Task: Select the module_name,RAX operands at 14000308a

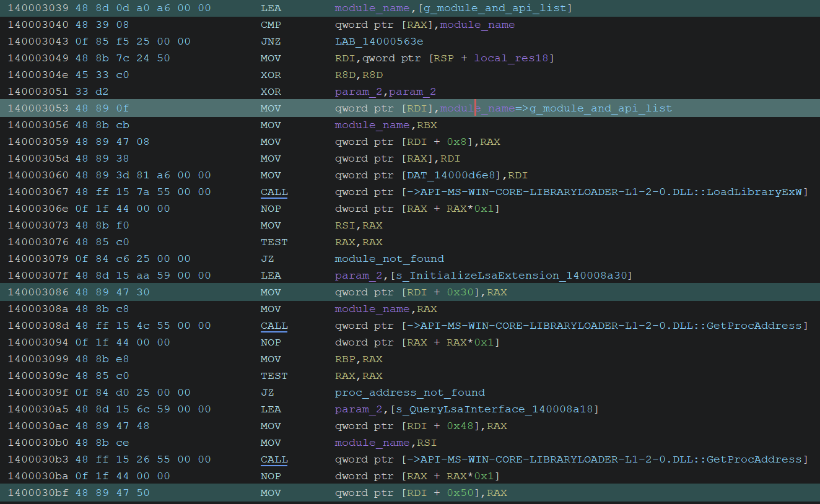Action: [x=386, y=309]
